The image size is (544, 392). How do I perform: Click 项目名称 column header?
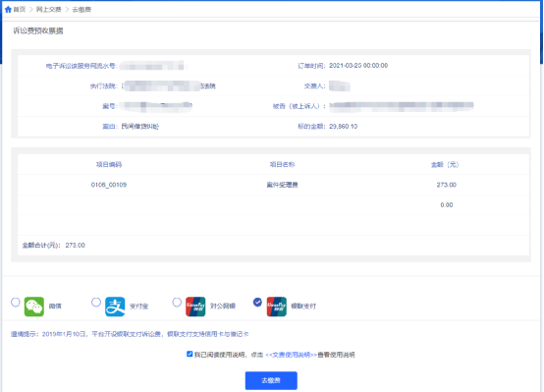282,164
